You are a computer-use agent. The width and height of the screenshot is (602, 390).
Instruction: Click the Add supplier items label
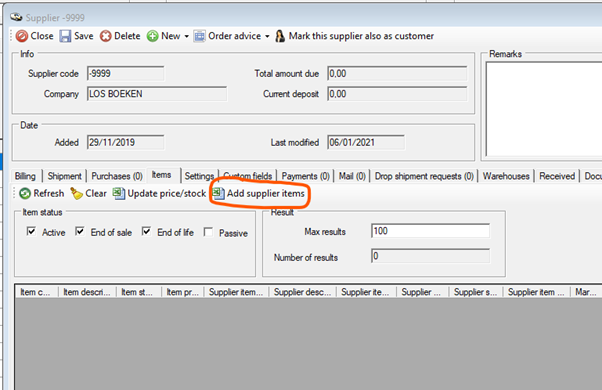tap(266, 193)
